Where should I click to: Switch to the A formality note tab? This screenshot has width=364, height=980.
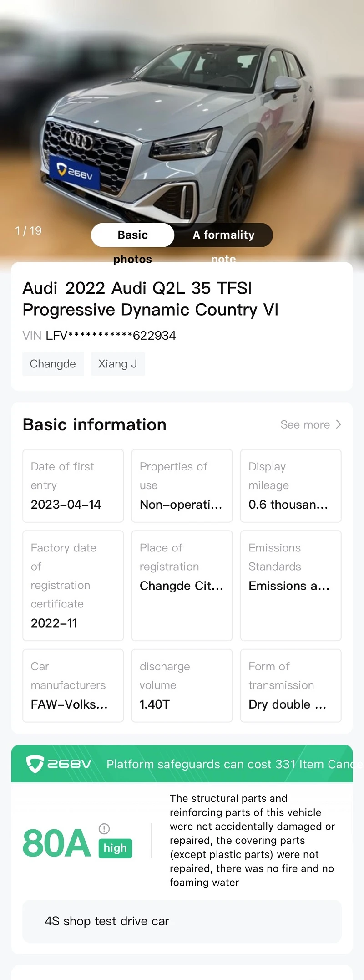(x=223, y=235)
